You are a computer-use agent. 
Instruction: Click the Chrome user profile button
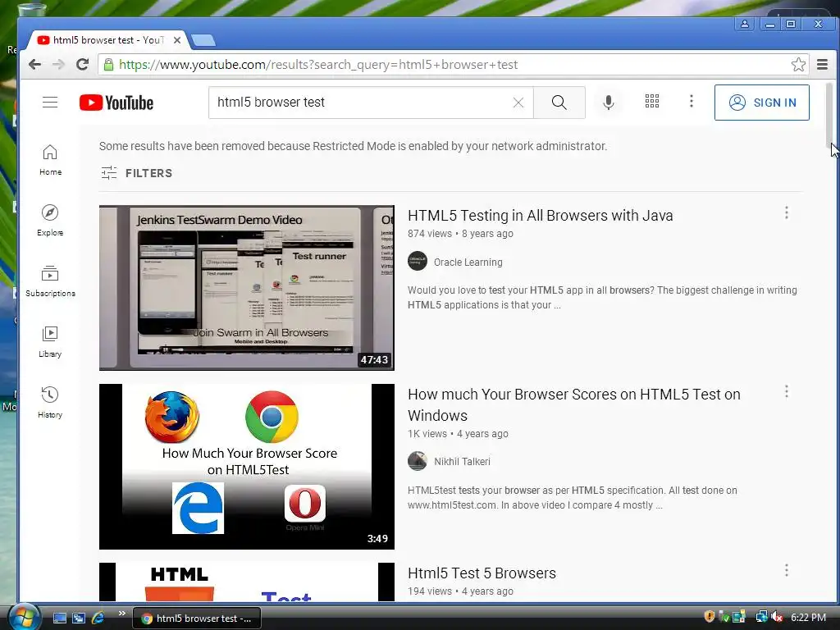[x=745, y=24]
